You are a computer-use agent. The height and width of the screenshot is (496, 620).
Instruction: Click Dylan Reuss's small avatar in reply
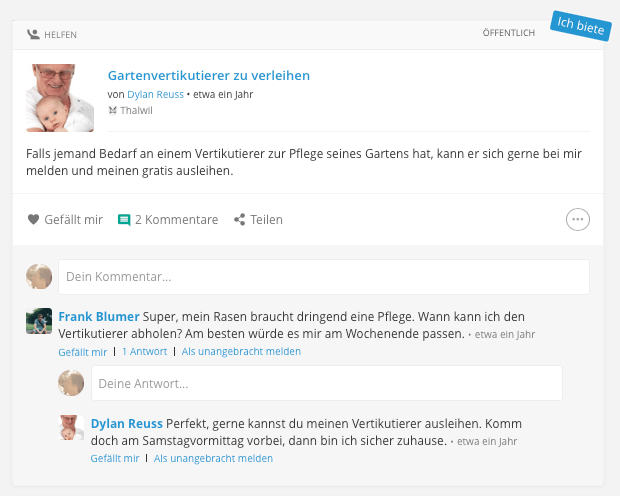coord(71,427)
